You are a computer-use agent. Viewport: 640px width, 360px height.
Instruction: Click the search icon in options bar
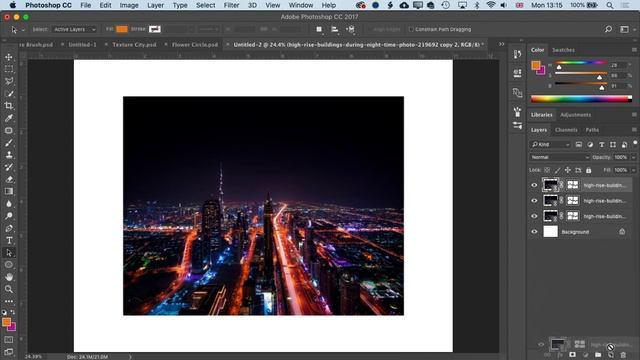pyautogui.click(x=608, y=29)
